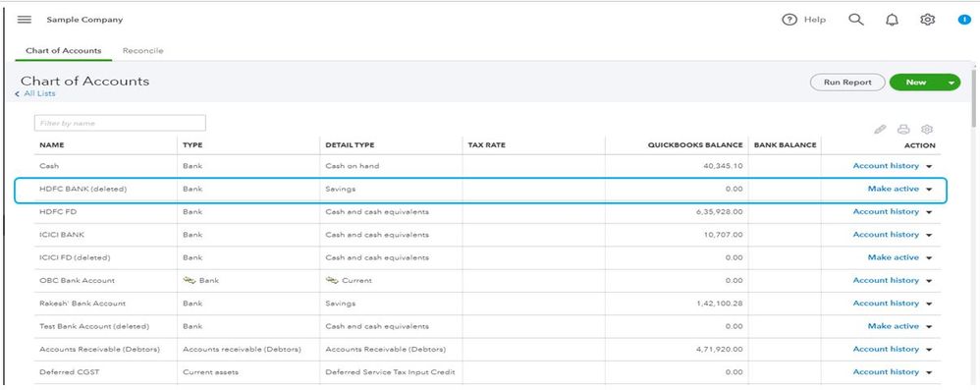The image size is (980, 390).
Task: Select the HDFC FD account name
Action: [58, 212]
